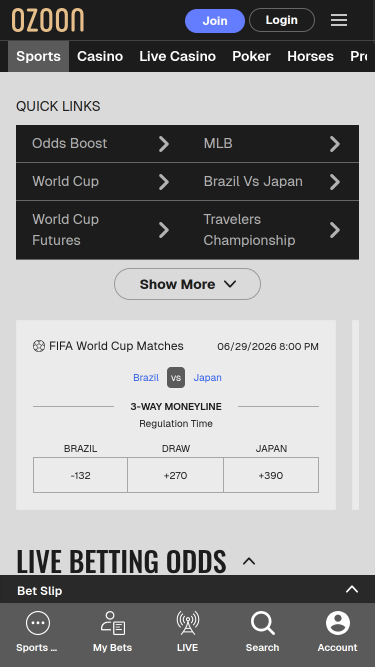Open the Account profile icon

click(338, 623)
